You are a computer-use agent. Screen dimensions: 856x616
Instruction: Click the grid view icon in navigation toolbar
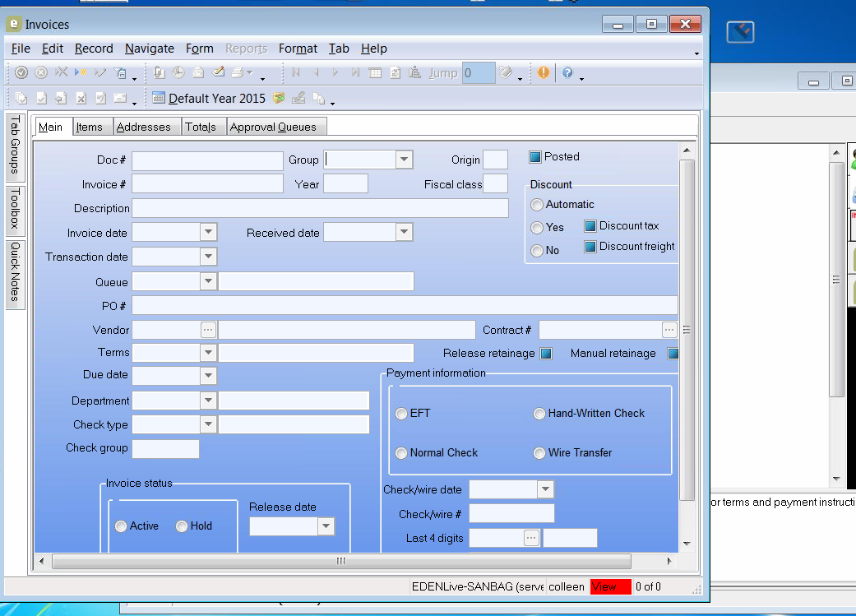[375, 72]
